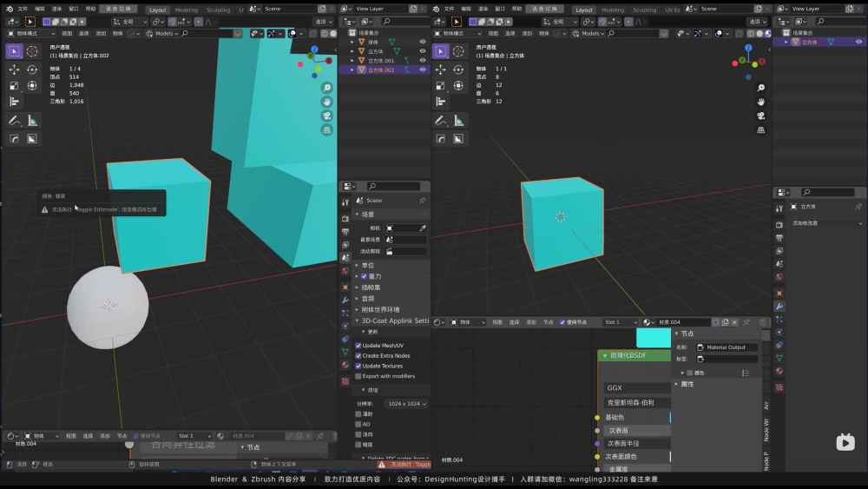Pick the Transform tool in left viewport
Screen dimensions: 868x489
click(x=32, y=86)
